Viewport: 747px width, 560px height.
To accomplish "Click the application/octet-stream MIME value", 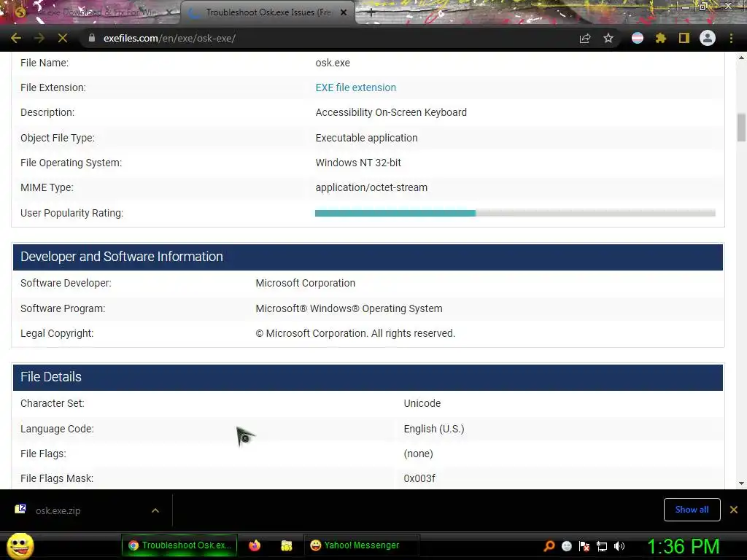I will click(x=371, y=187).
